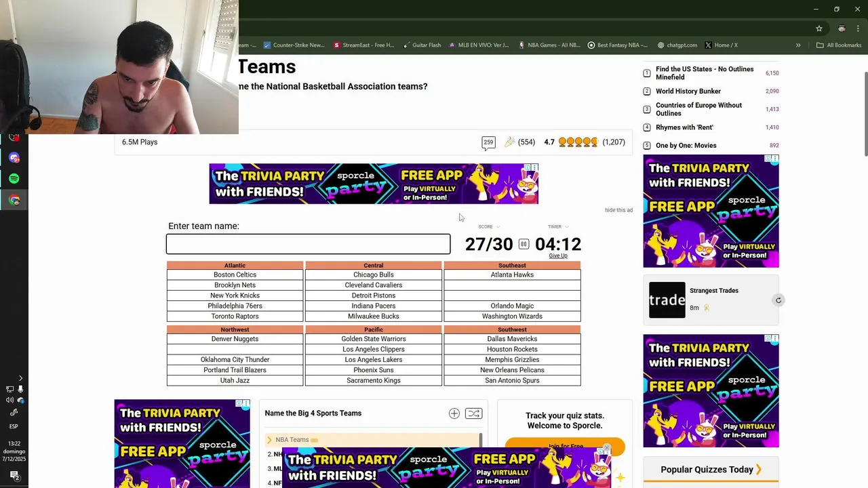Show hidden tray icons with the chevron
Screen dimensions: 868x488
20,378
